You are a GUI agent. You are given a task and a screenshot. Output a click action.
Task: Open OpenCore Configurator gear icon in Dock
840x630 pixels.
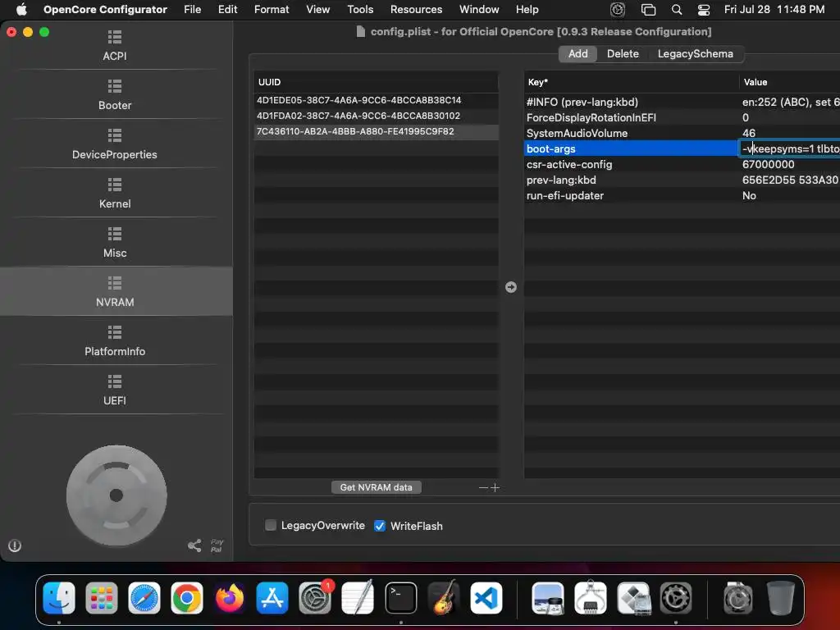point(676,598)
